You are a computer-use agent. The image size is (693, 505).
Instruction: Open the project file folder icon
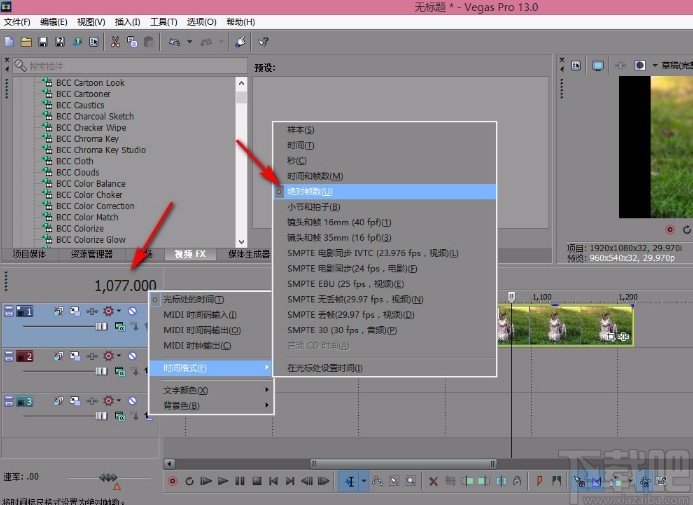[26, 42]
